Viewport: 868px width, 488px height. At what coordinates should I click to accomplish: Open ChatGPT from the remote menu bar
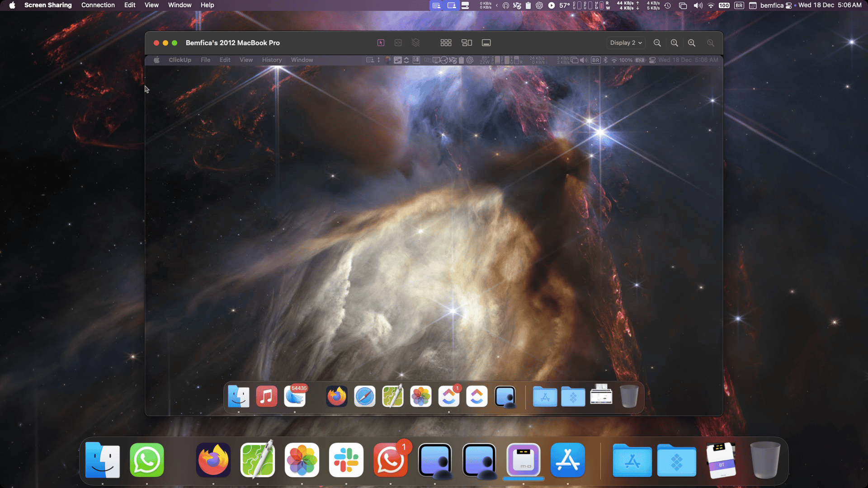(x=470, y=60)
